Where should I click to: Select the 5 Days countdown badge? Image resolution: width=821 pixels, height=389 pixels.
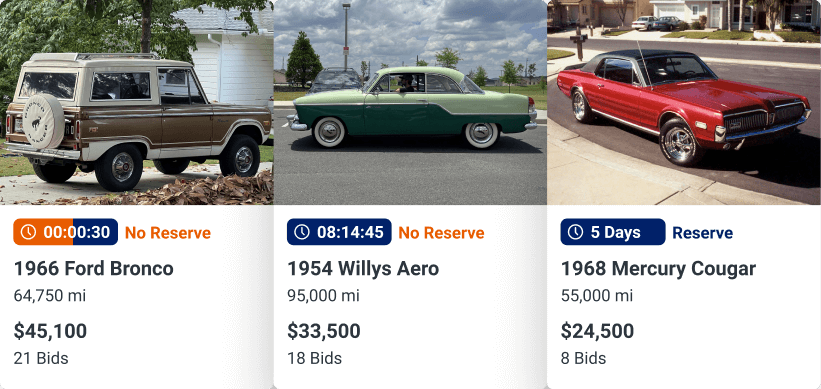pyautogui.click(x=613, y=232)
